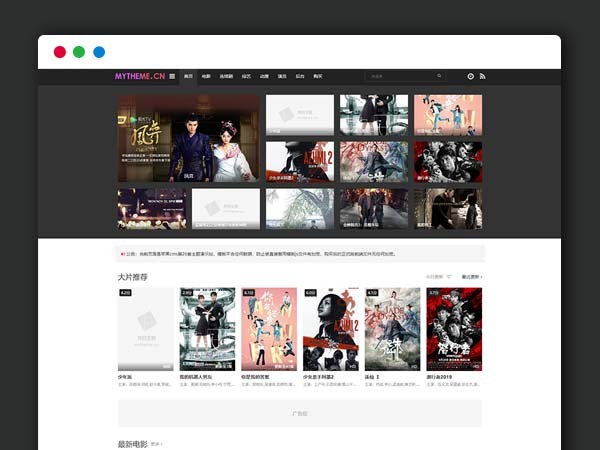Expand the 更多 link next to 最新电影

157,443
